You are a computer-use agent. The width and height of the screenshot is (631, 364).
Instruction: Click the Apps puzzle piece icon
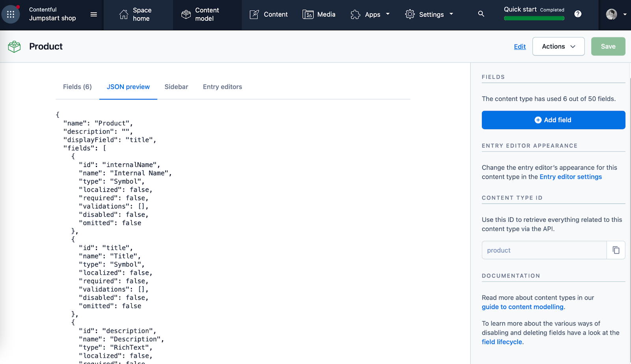[x=355, y=14]
